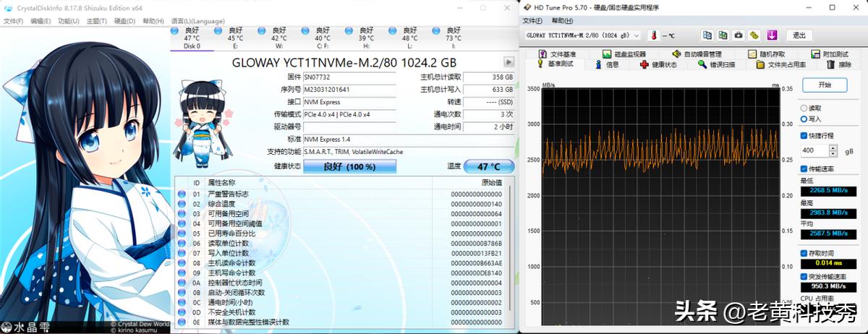This screenshot has width=868, height=334.
Task: Click the 退出 exit button in HD Tune
Action: coord(799,35)
